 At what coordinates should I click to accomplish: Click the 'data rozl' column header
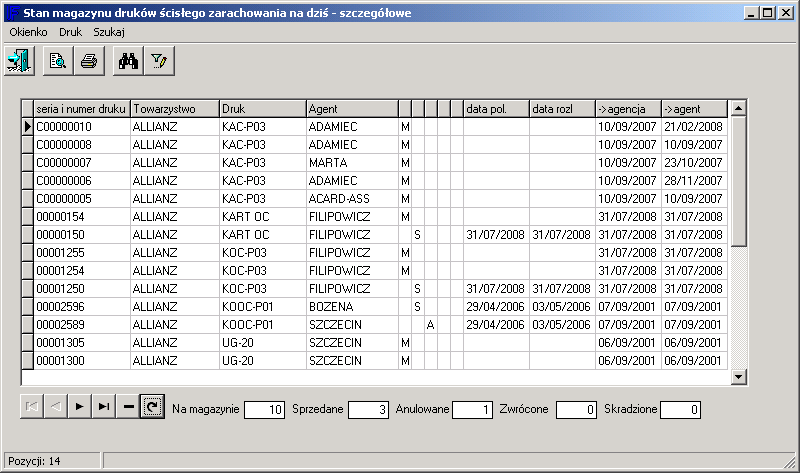(x=562, y=109)
